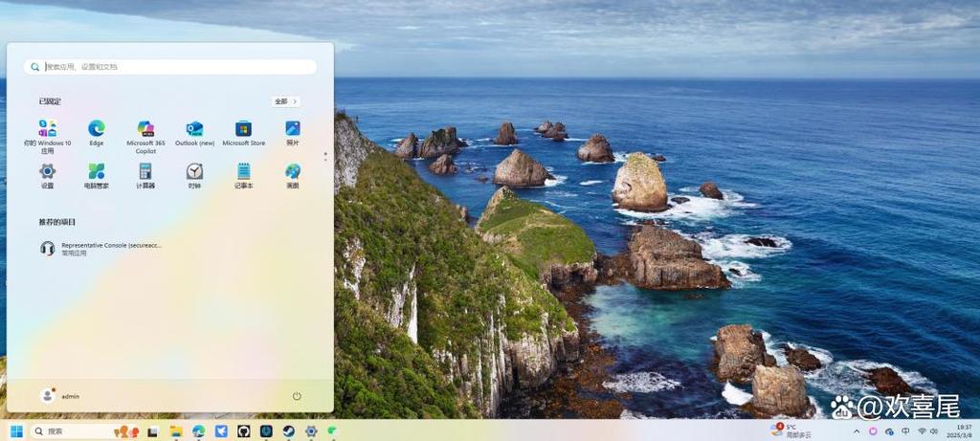This screenshot has width=980, height=441.
Task: Open File Explorer from the taskbar
Action: (176, 431)
